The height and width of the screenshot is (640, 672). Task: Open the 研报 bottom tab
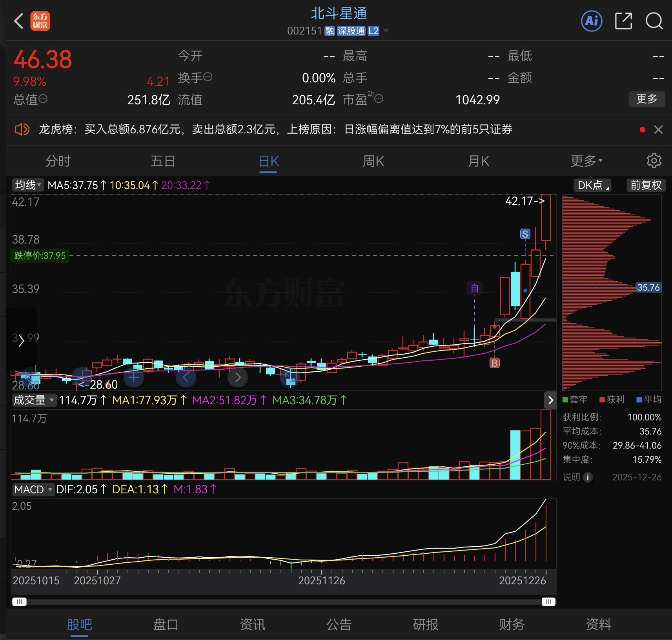[425, 624]
